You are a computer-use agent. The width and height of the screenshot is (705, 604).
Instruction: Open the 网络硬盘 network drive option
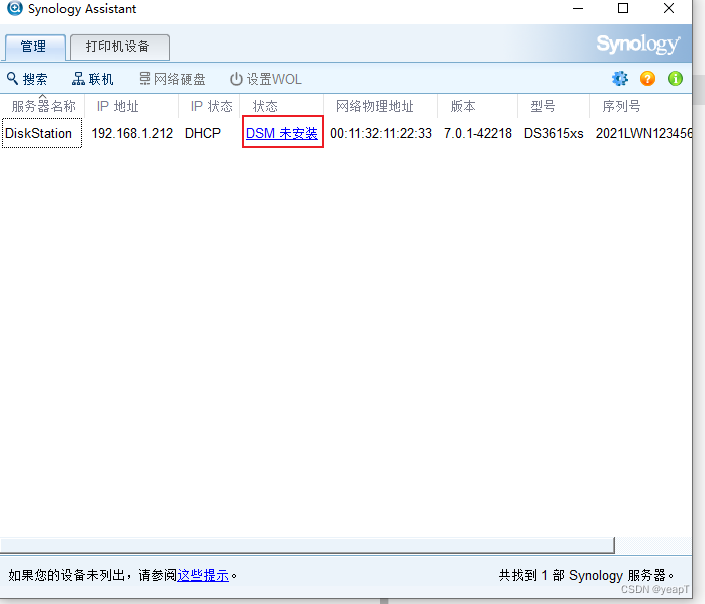[172, 79]
